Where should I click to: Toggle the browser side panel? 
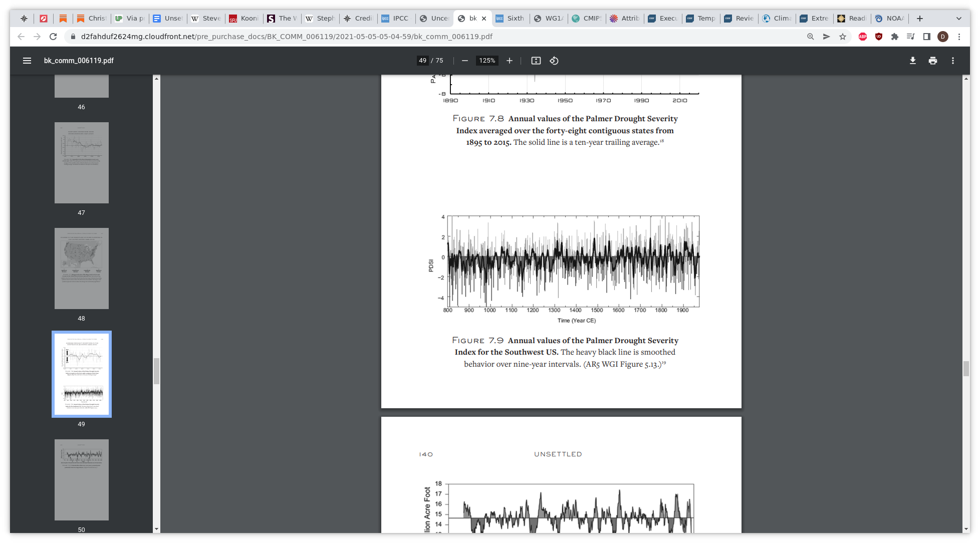click(x=927, y=37)
